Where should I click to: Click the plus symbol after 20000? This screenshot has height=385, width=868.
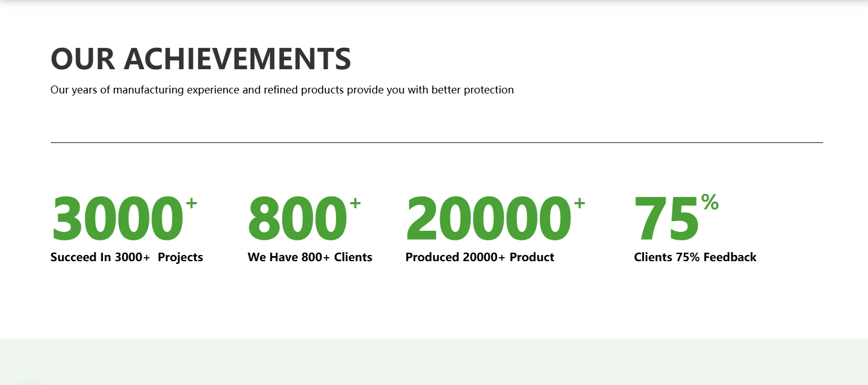coord(579,204)
